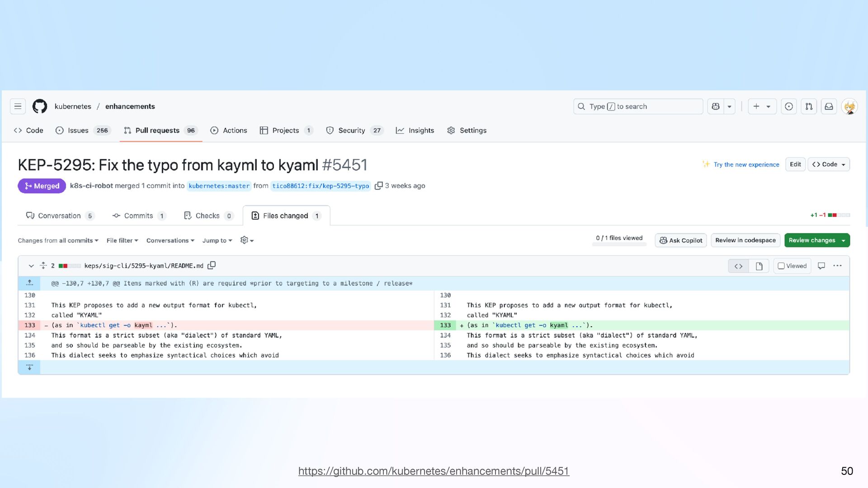Expand diff lines downward arrow
The width and height of the screenshot is (868, 488).
click(x=29, y=367)
